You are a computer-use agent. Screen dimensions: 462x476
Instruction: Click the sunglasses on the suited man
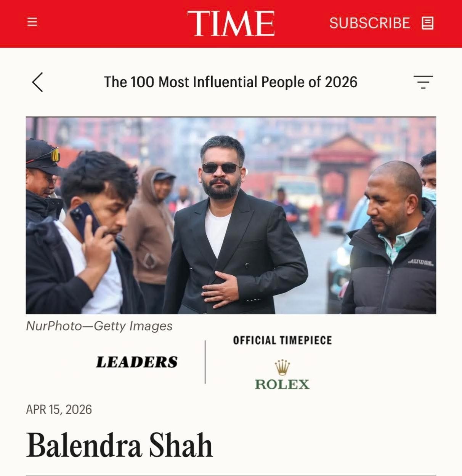(220, 168)
